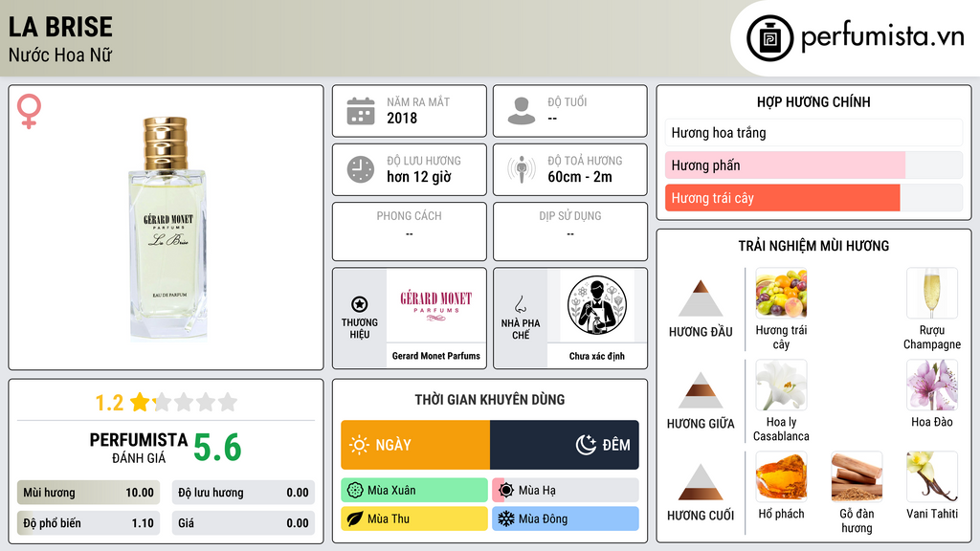Select the Hương trái cây note image
Viewport: 980px width, 551px height.
click(x=781, y=294)
